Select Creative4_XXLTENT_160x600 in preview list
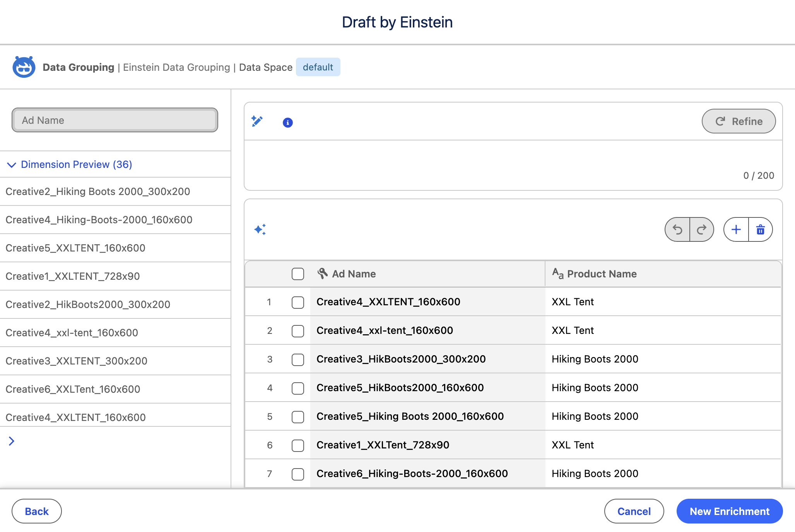The height and width of the screenshot is (532, 795). pyautogui.click(x=115, y=416)
